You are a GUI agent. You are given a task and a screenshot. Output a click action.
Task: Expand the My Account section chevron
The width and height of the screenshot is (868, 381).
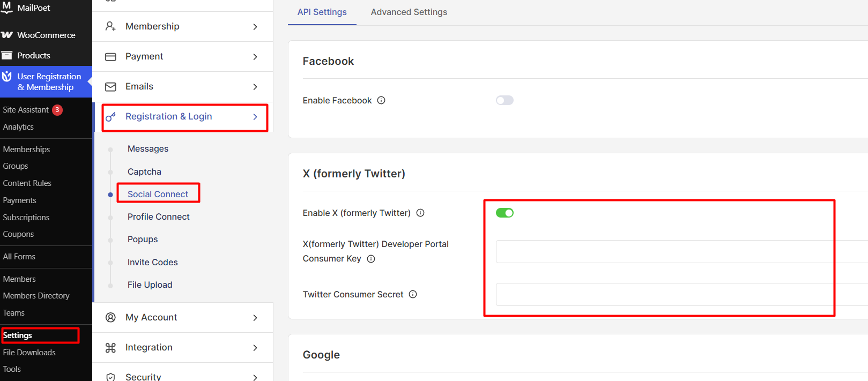coord(255,318)
